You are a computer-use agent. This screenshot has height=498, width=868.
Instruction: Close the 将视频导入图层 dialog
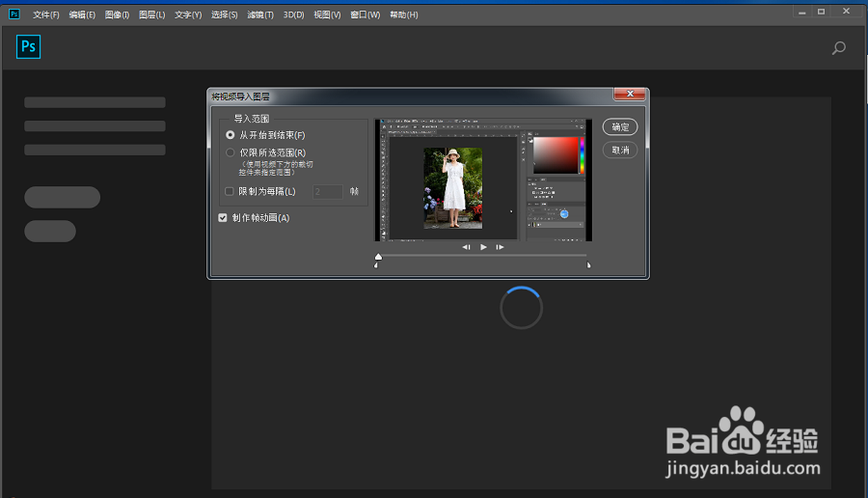(x=630, y=95)
